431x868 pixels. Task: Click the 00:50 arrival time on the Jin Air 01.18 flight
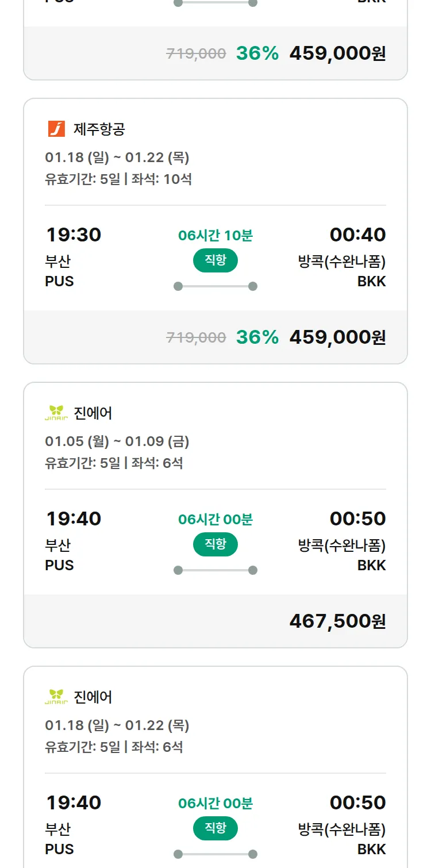click(x=357, y=802)
